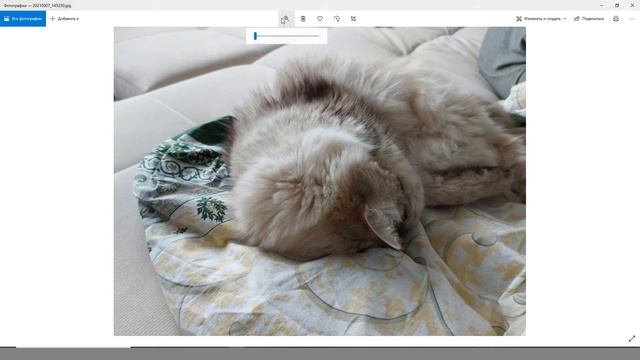Open the more options ellipsis menu
The width and height of the screenshot is (640, 360).
(632, 19)
